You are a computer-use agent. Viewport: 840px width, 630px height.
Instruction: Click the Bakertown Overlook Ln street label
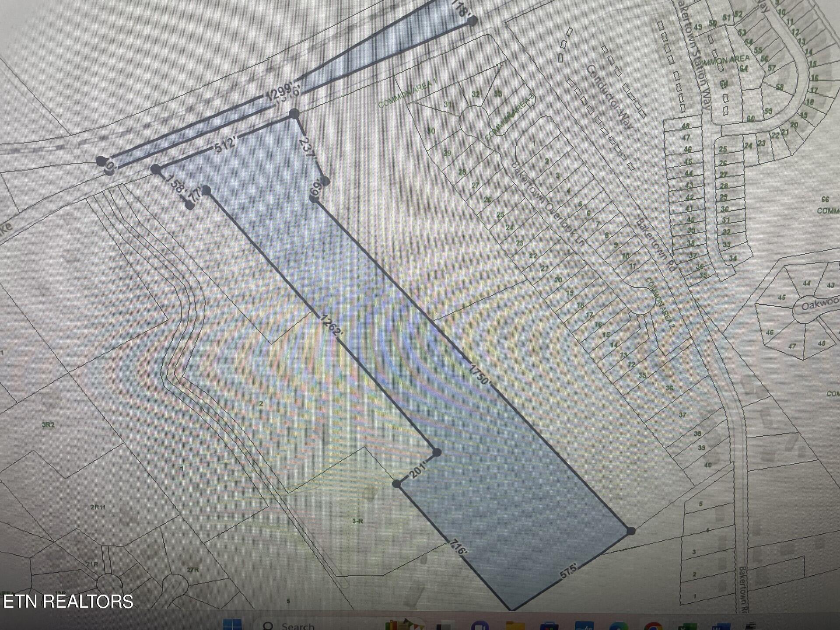(548, 204)
